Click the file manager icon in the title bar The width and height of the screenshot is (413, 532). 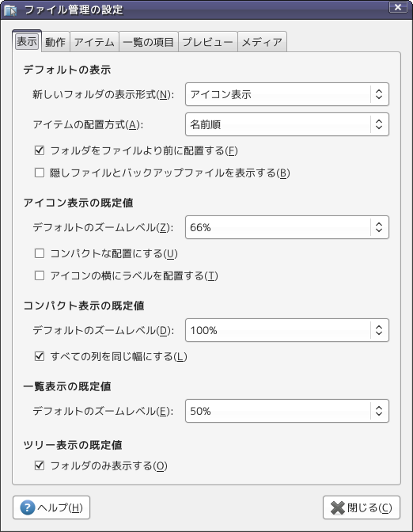point(10,10)
